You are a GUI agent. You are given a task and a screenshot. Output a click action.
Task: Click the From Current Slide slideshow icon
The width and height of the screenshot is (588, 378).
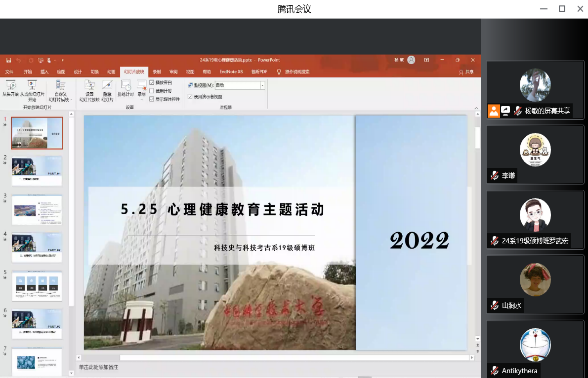[32, 86]
